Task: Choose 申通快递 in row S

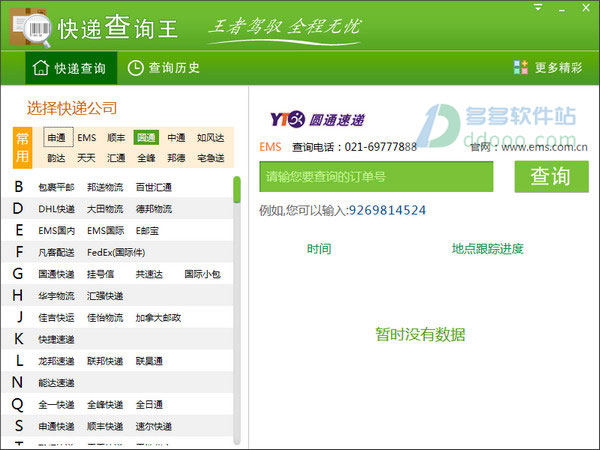Action: coord(56,426)
